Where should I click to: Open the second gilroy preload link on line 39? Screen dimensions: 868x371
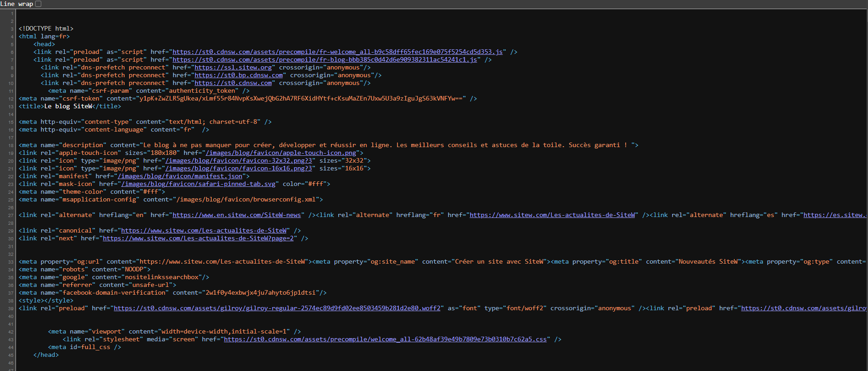(x=804, y=308)
